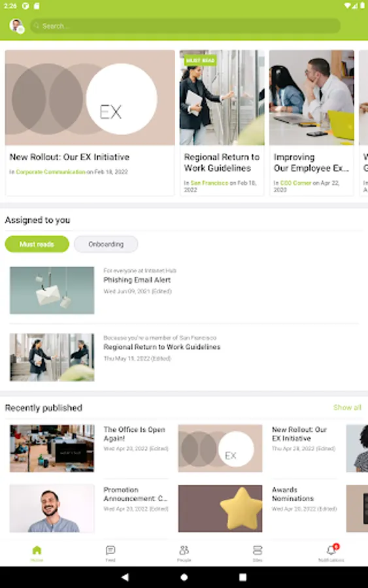Tap the user profile avatar
Viewport: 368px width, 588px height.
click(x=16, y=26)
